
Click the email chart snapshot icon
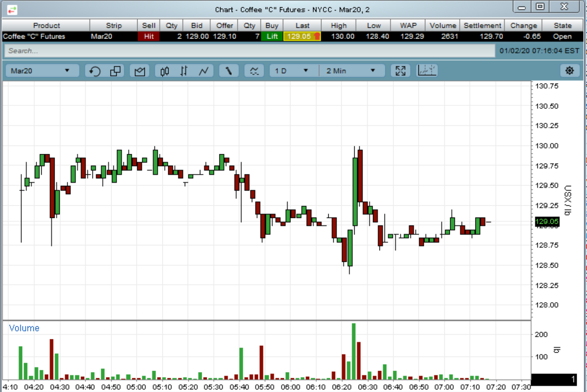140,71
